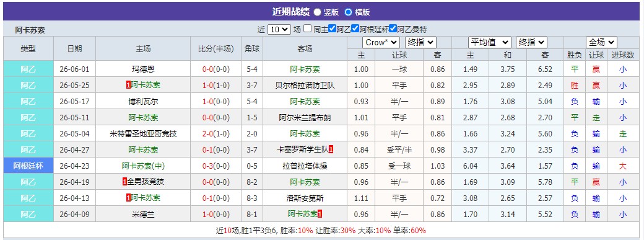Viewport: 644px width, 240px height.
Task: Click the 阿卡苏索(中) neutral-venue team
Action: [x=143, y=166]
